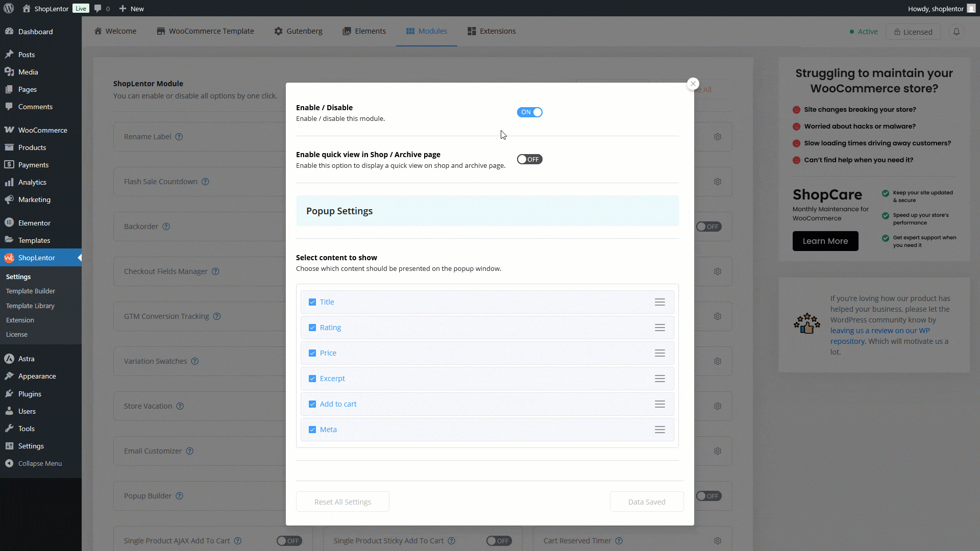980x551 pixels.
Task: Close the quick view settings popup
Action: coord(693,84)
